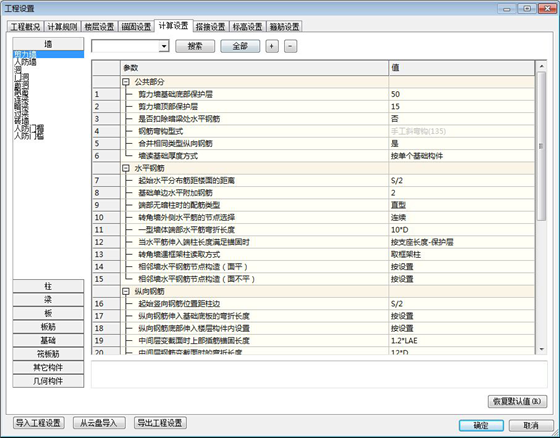
Task: Click 导入工程设置 button
Action: pos(39,423)
